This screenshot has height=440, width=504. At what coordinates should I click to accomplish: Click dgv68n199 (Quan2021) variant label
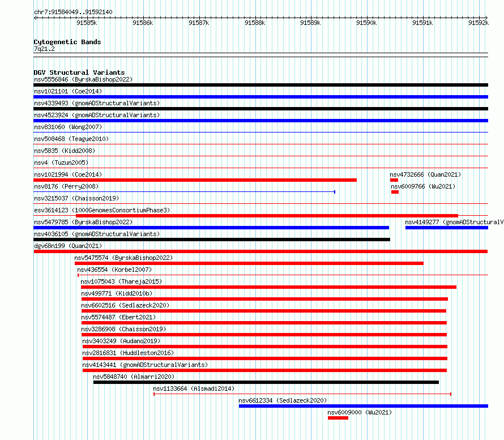coord(68,246)
